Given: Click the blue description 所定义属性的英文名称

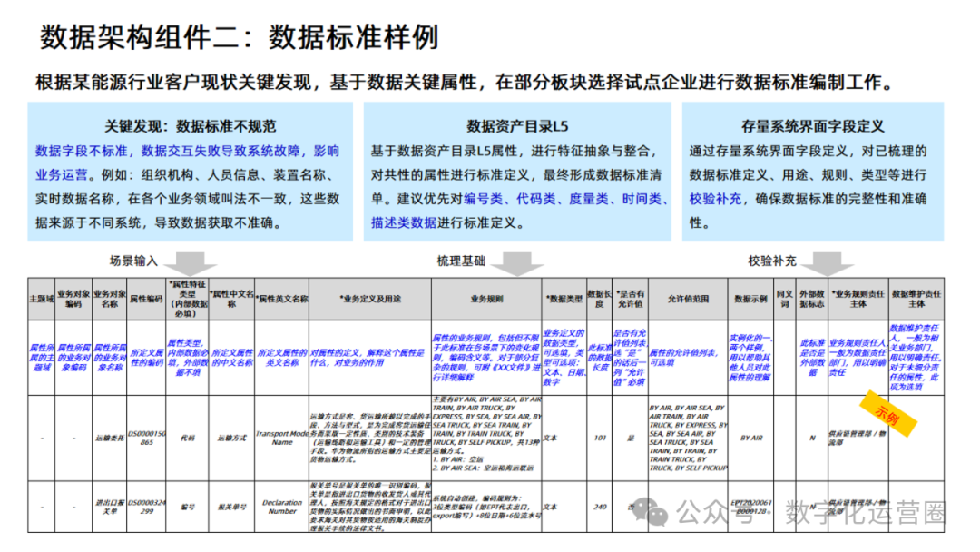Looking at the screenshot, I should coord(282,358).
